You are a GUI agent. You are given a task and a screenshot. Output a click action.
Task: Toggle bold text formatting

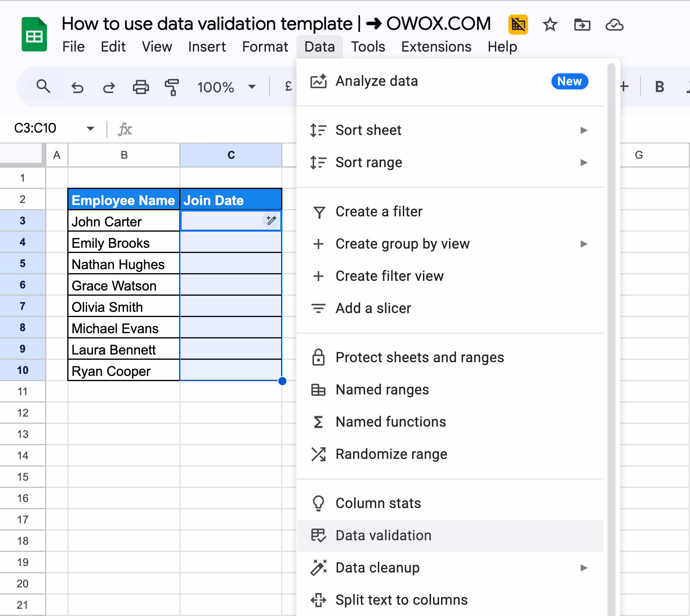coord(659,87)
